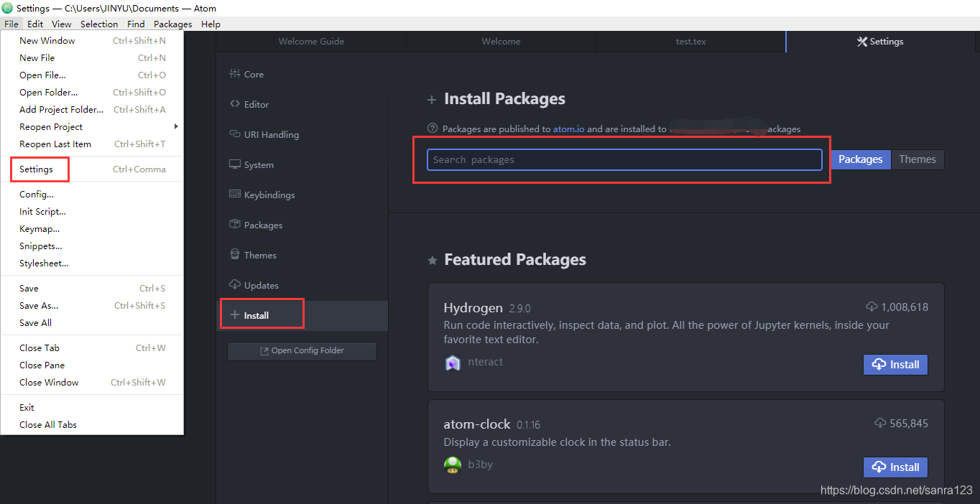Switch to the test.tex tab

[x=690, y=42]
